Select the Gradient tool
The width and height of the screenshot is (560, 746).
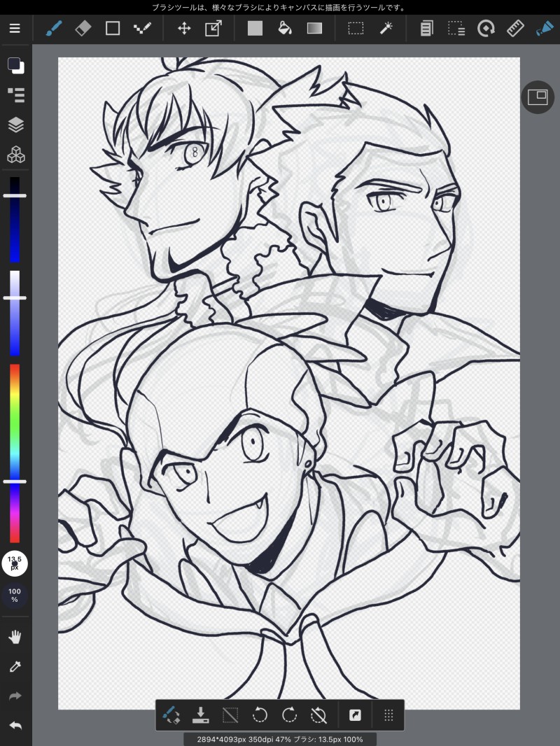tap(314, 29)
